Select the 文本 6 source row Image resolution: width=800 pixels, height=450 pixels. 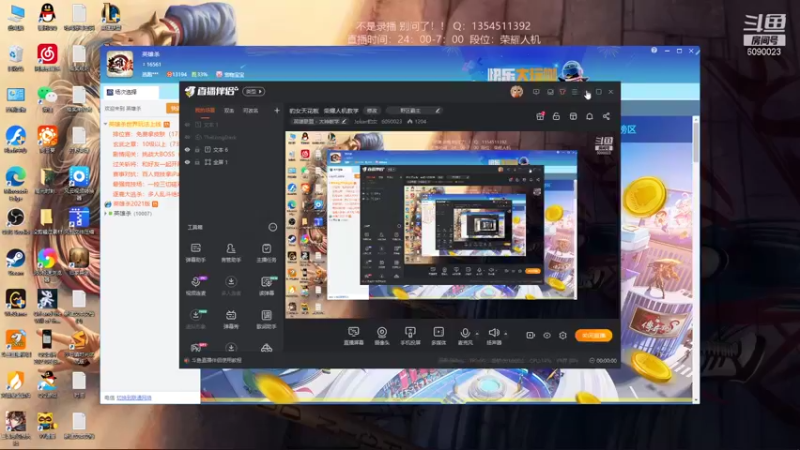232,149
